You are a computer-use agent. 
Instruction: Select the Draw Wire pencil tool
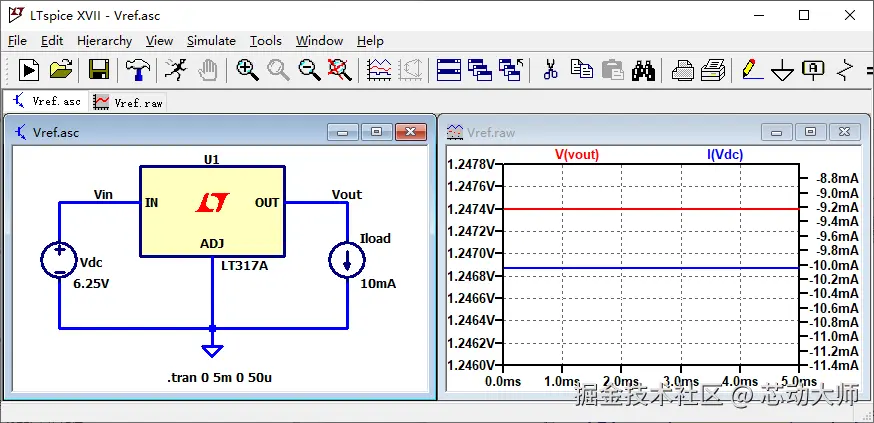752,70
